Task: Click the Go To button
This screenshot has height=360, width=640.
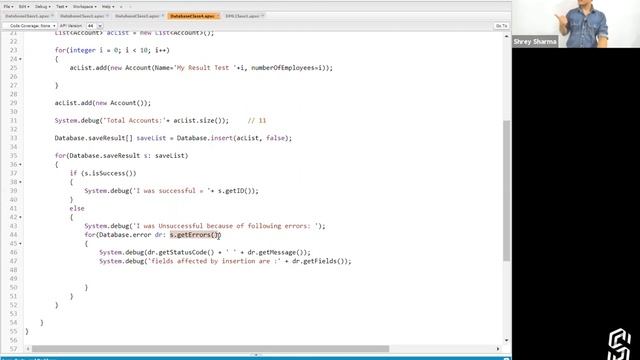Action: point(501,26)
